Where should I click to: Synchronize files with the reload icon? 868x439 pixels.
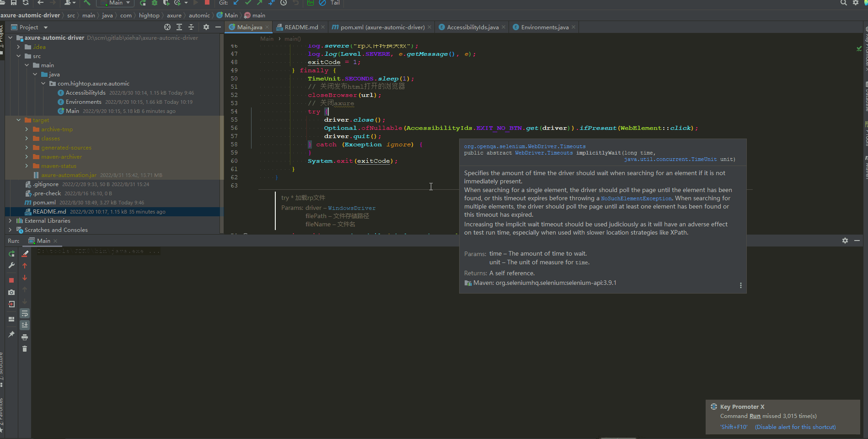pos(26,3)
